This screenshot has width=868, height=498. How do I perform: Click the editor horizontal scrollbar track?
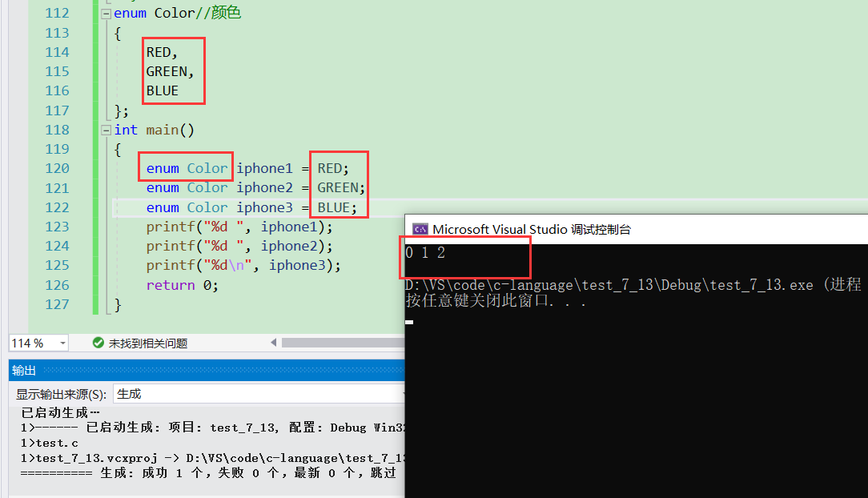point(344,343)
